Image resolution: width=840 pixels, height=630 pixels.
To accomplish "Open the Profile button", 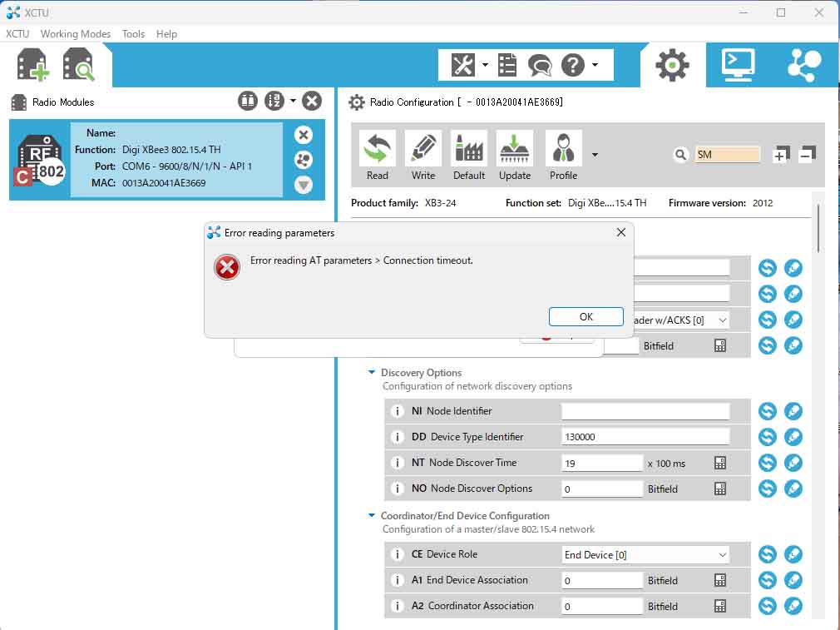I will (564, 156).
